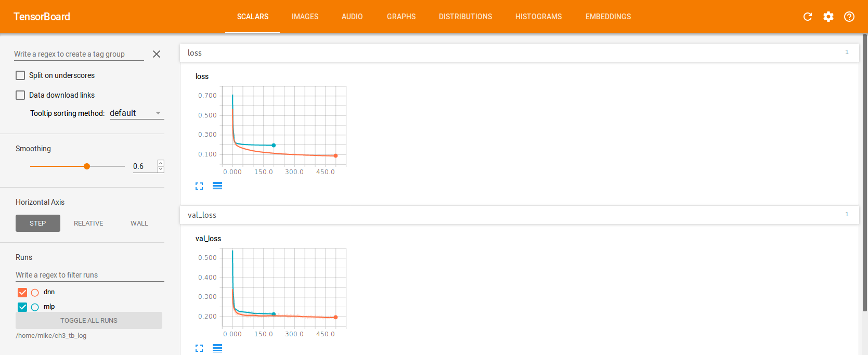This screenshot has width=868, height=355.
Task: Click the Smoothing slider handle
Action: tap(87, 166)
